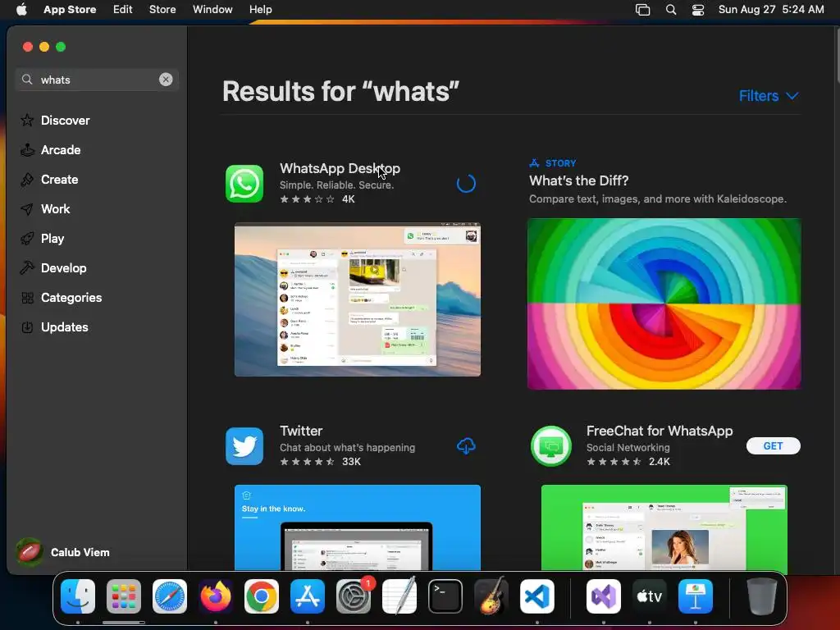The width and height of the screenshot is (840, 630).
Task: Launch Visual Studio Code from Dock
Action: click(x=536, y=596)
